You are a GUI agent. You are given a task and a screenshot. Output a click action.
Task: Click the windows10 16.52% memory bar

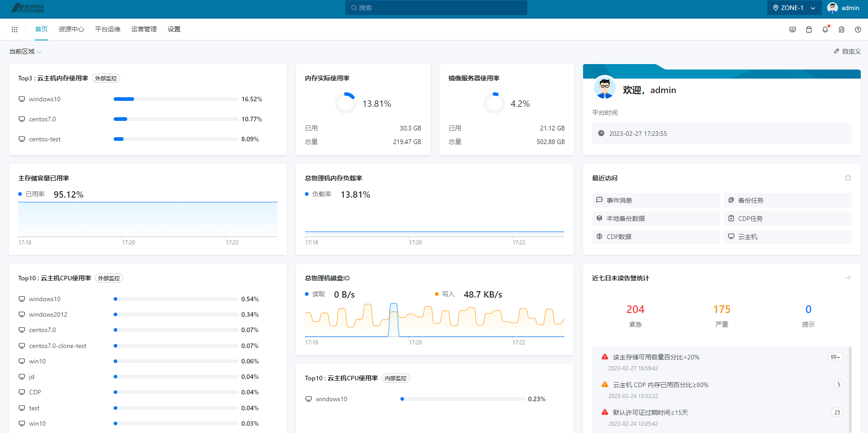coord(176,99)
